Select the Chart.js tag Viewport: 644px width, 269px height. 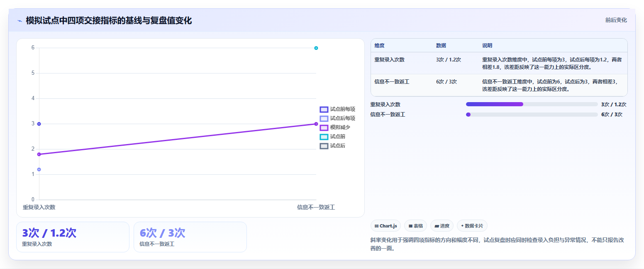(385, 226)
